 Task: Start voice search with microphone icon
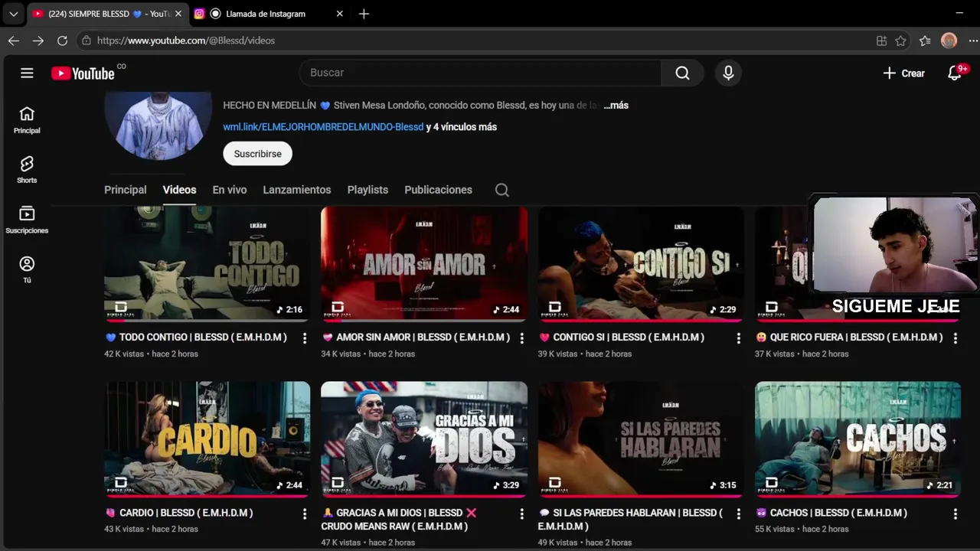click(x=728, y=73)
